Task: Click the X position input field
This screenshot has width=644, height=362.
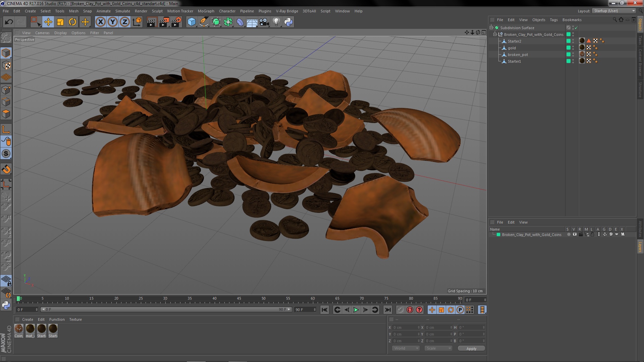Action: [x=406, y=327]
